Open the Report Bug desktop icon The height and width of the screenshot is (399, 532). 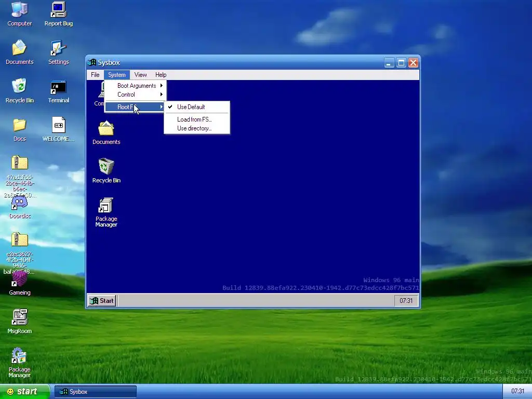(x=58, y=14)
